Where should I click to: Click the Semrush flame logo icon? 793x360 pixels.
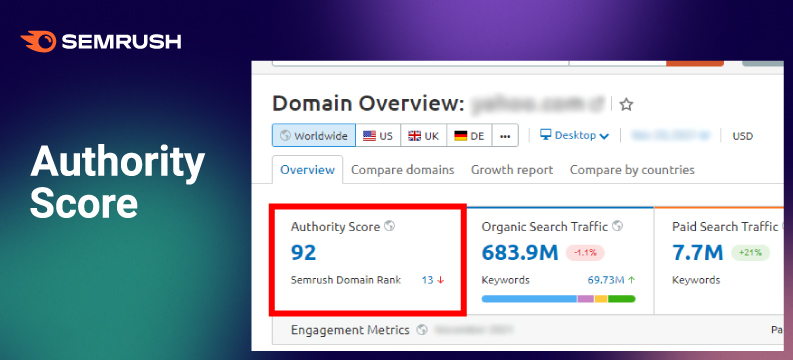pyautogui.click(x=38, y=41)
